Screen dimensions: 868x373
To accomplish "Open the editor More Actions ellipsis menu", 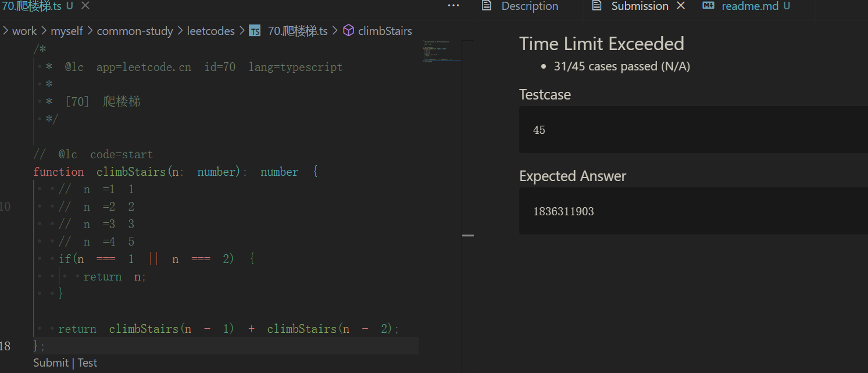I will click(453, 6).
